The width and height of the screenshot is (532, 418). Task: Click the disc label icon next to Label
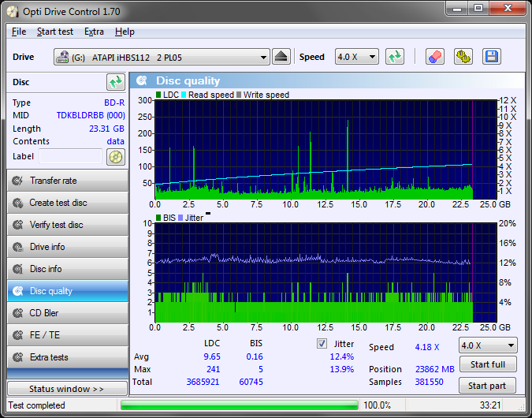116,157
